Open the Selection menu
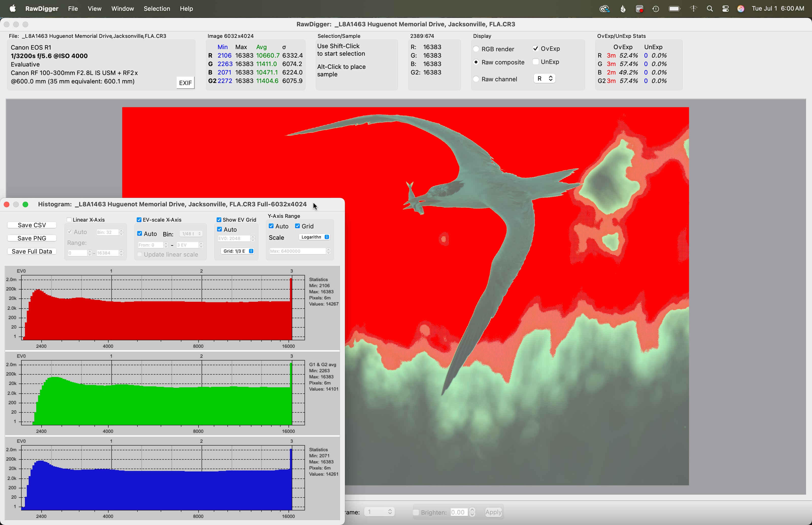Viewport: 812px width, 525px height. coord(157,9)
